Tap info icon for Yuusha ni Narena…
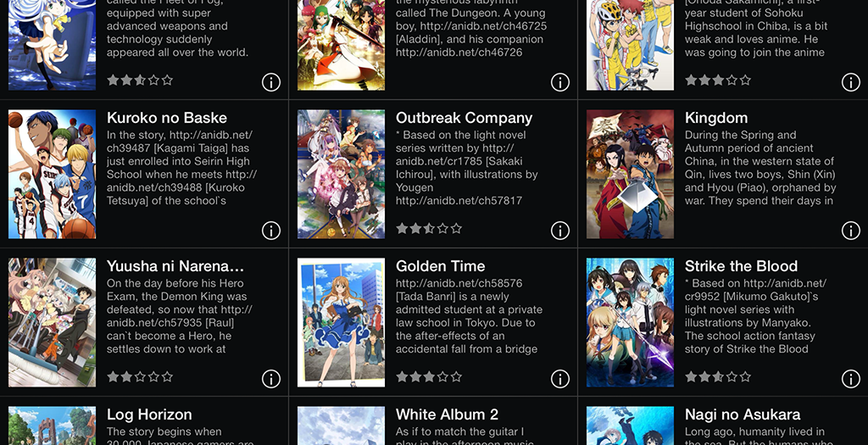868x445 pixels. (x=270, y=379)
